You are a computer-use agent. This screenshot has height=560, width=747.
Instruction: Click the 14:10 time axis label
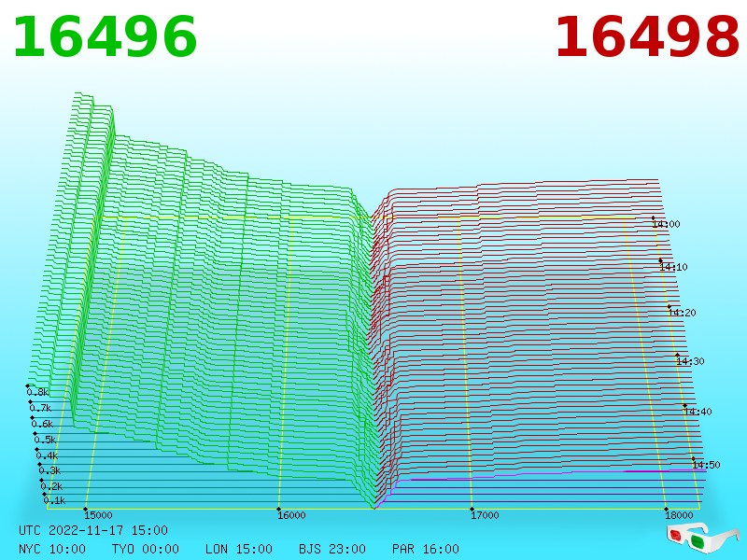click(673, 267)
